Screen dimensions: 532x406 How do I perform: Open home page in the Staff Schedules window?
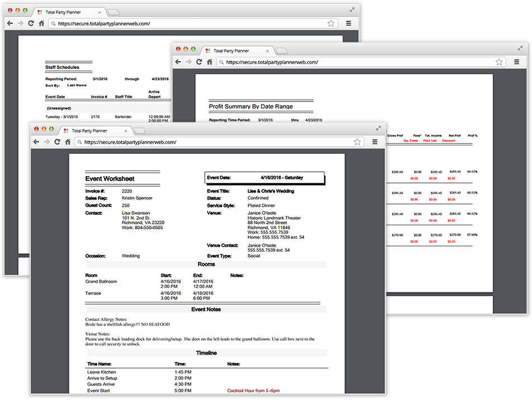click(x=41, y=23)
